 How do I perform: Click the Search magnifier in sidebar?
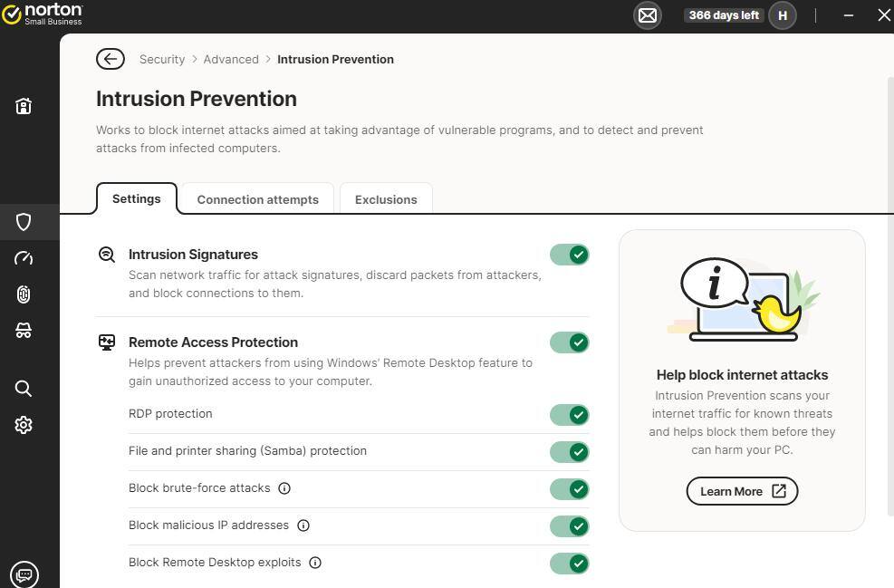point(24,389)
